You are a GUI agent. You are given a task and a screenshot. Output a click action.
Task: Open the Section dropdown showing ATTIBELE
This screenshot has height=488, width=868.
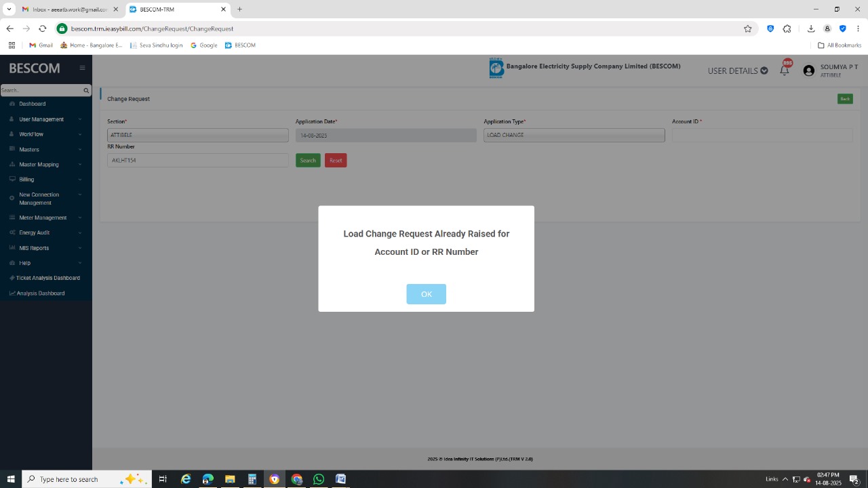198,135
